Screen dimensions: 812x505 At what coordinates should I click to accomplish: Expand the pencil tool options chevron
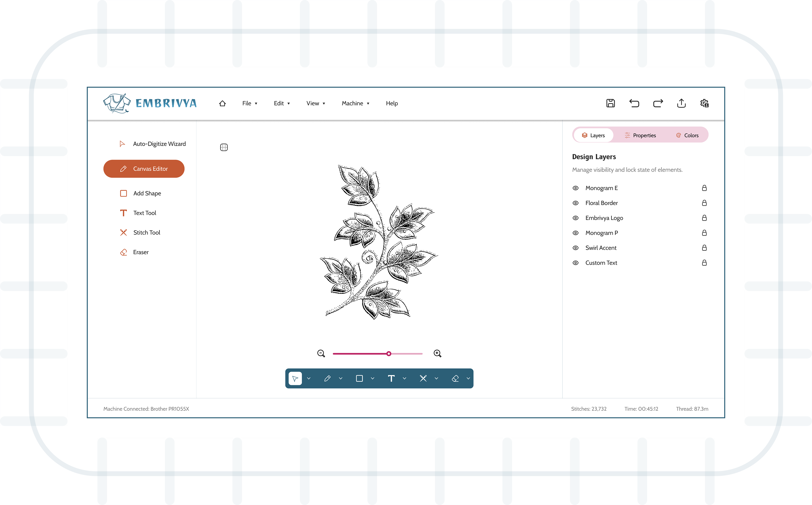[x=340, y=379]
